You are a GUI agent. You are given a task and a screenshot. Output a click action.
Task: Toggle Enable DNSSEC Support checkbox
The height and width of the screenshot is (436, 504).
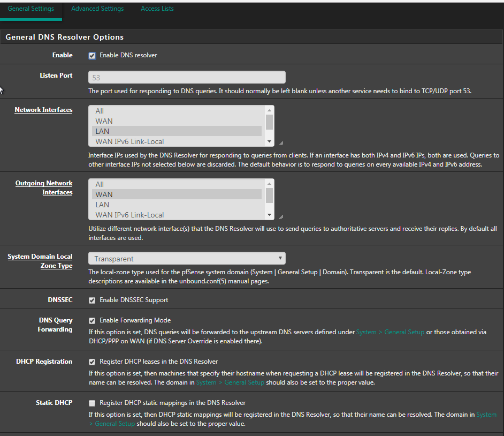(x=92, y=300)
